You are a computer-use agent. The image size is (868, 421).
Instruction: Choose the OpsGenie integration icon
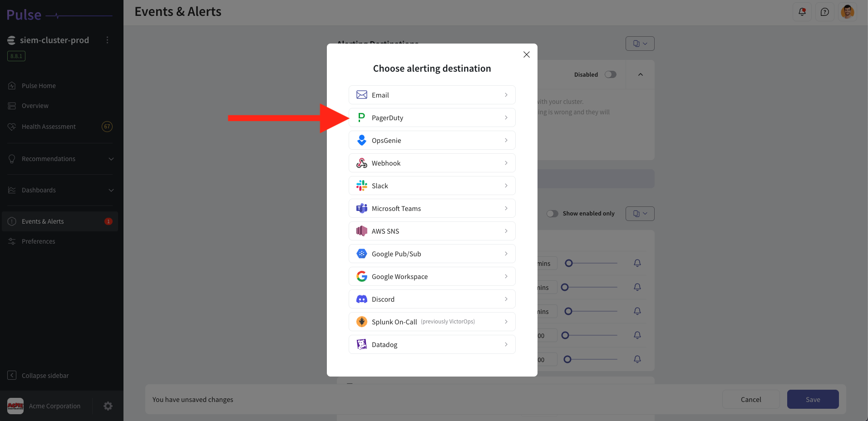(x=361, y=140)
